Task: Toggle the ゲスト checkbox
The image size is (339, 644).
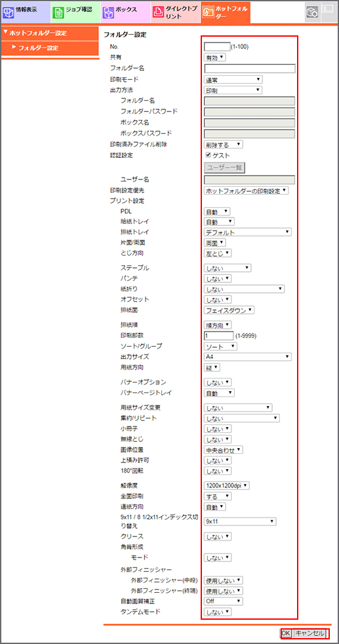Action: [x=208, y=155]
